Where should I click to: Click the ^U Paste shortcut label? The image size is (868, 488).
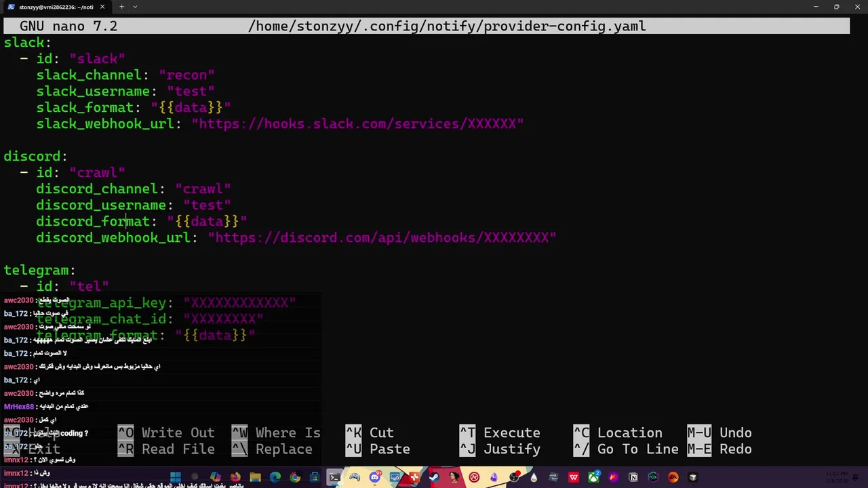pos(378,449)
